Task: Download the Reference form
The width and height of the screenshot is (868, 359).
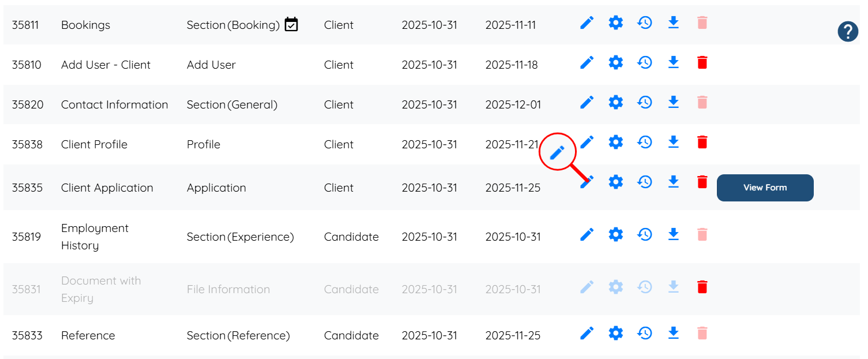Action: coord(673,333)
